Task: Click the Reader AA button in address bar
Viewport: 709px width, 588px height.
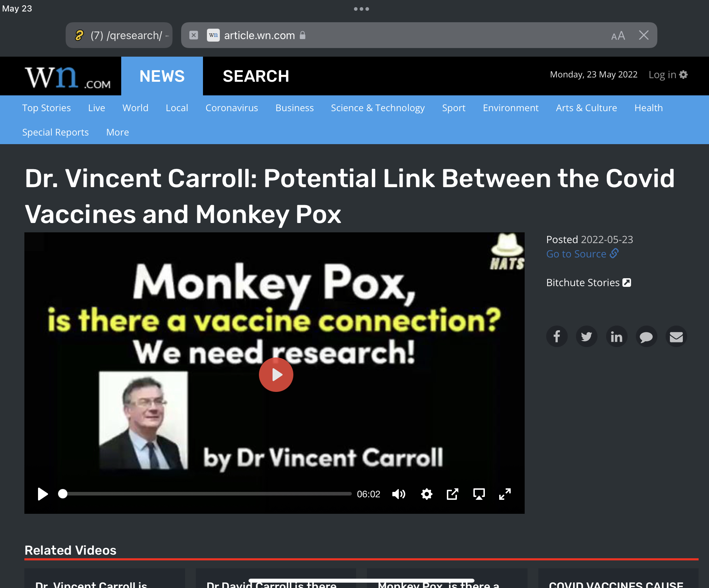Action: pyautogui.click(x=618, y=35)
